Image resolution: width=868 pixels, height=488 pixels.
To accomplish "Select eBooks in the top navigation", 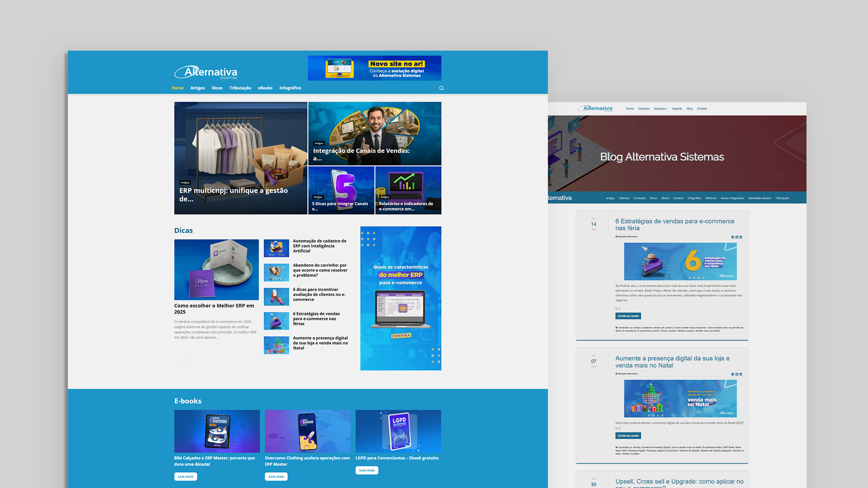I will [265, 88].
